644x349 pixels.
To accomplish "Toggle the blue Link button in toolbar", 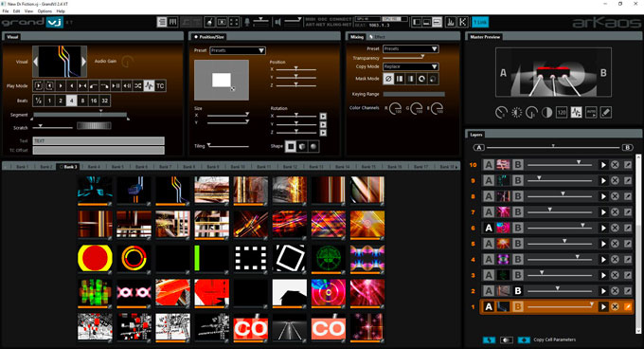I will tap(480, 22).
